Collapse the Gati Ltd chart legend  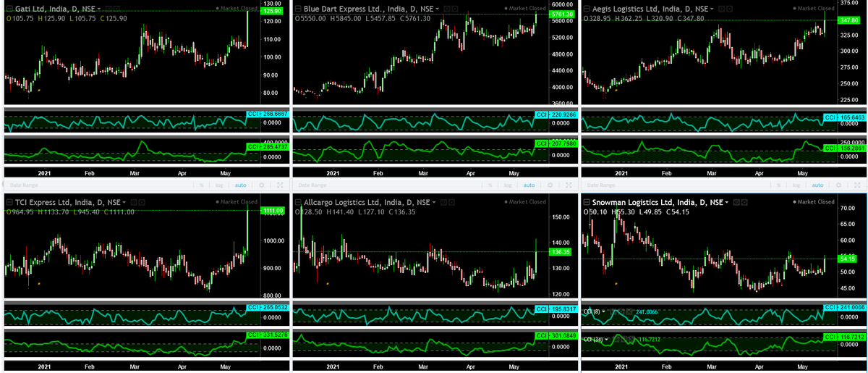click(x=9, y=9)
